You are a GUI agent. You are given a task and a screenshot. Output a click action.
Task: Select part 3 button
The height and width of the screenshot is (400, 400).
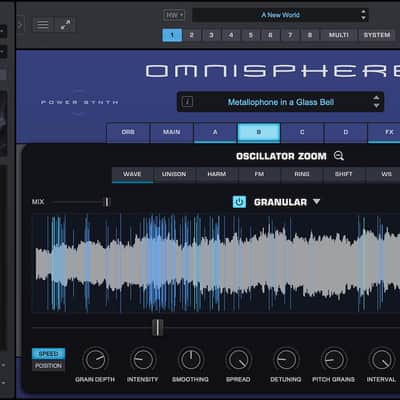(x=211, y=35)
